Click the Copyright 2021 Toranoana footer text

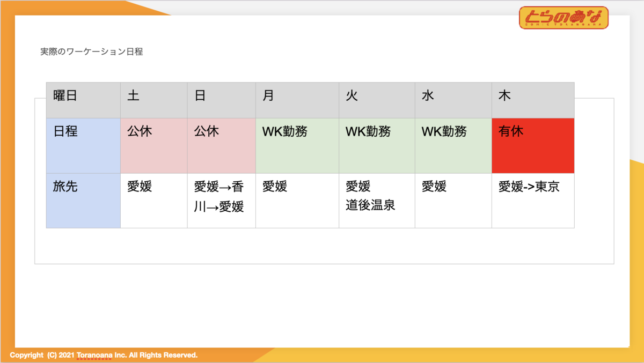pos(104,355)
